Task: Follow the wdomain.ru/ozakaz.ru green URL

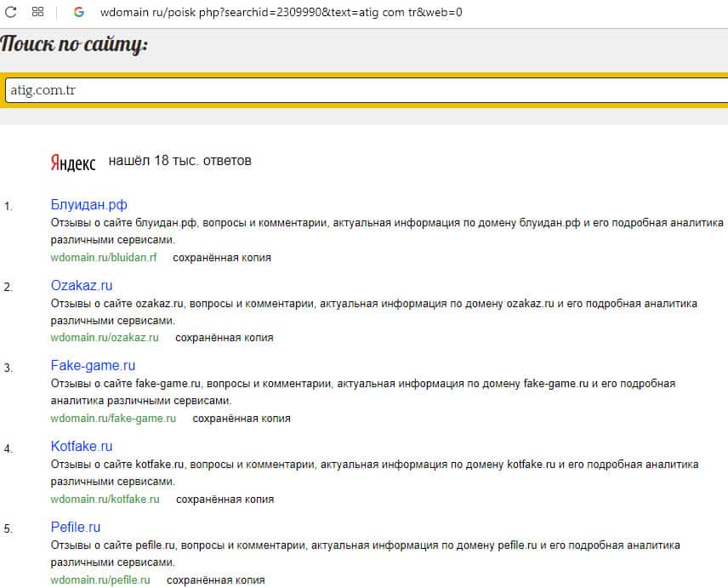Action: 105,338
